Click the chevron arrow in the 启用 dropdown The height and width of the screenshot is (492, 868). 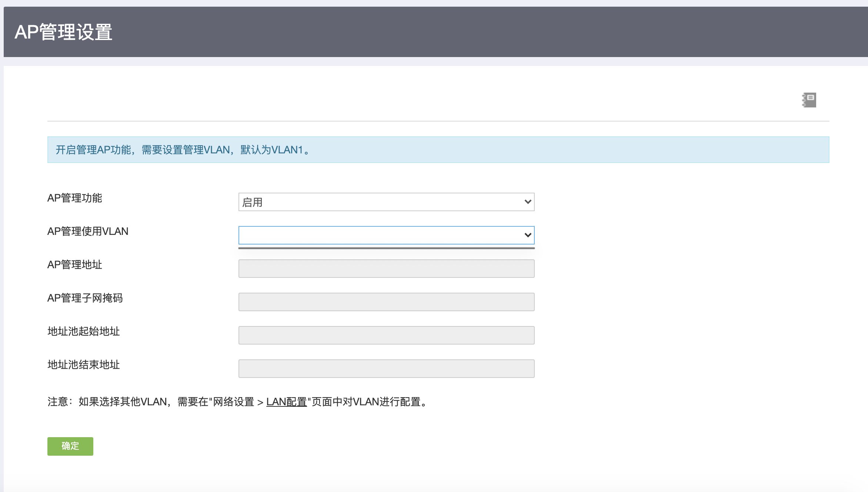pyautogui.click(x=528, y=202)
